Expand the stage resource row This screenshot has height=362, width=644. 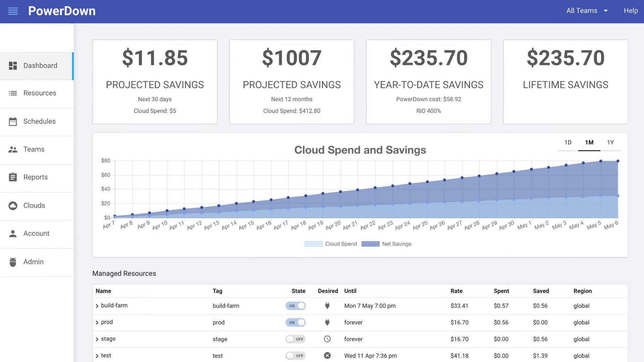97,339
